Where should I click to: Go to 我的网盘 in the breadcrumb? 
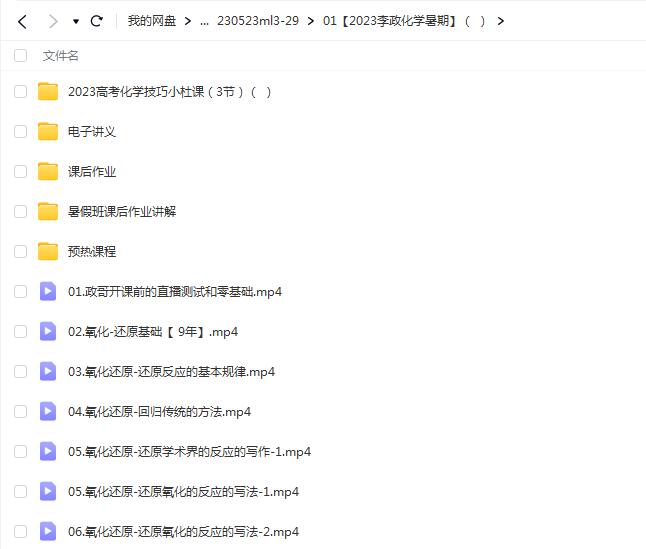152,21
